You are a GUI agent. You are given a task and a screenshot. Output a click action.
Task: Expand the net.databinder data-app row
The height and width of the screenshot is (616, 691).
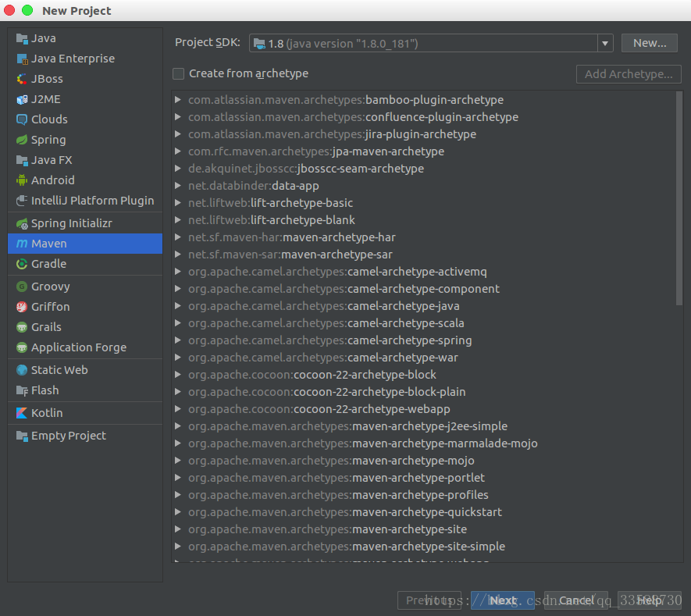point(177,186)
